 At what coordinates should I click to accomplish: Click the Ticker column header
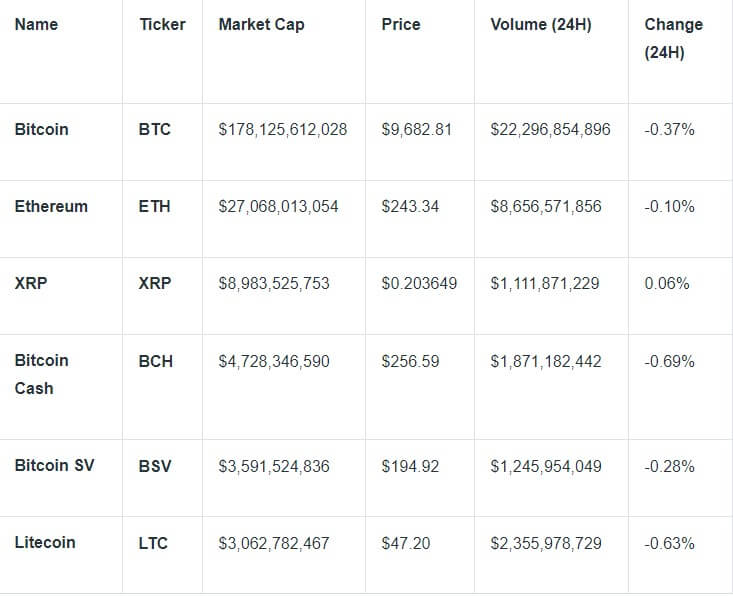[162, 24]
